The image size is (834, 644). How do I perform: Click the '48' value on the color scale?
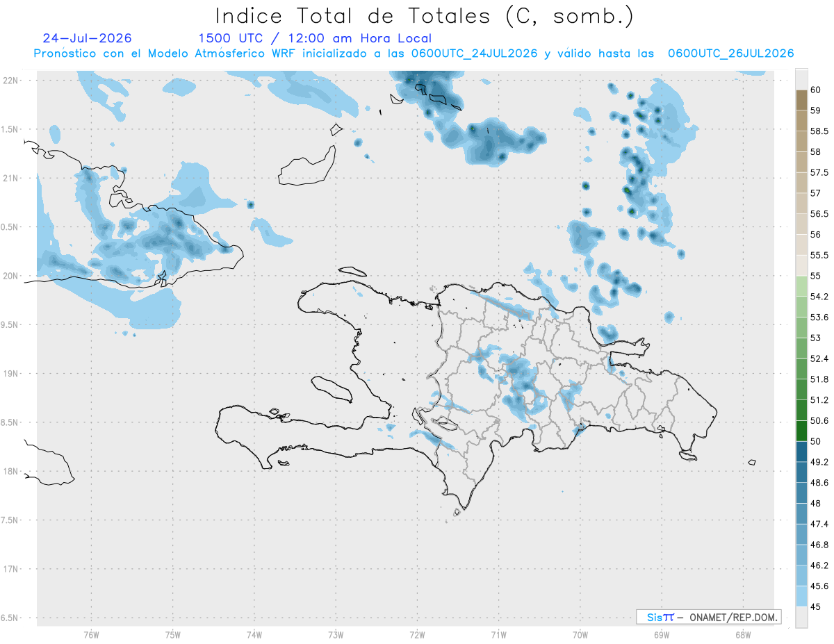[x=816, y=503]
